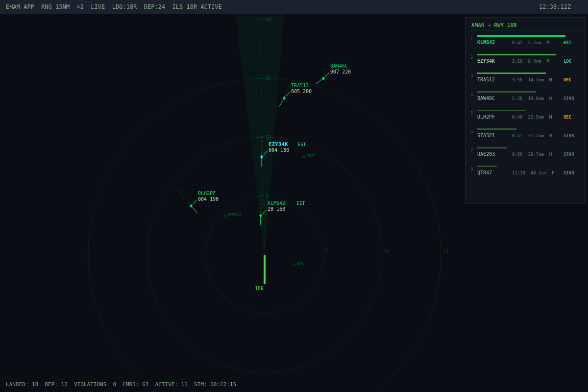Click the 0:45 time for KLM642

pos(517,43)
